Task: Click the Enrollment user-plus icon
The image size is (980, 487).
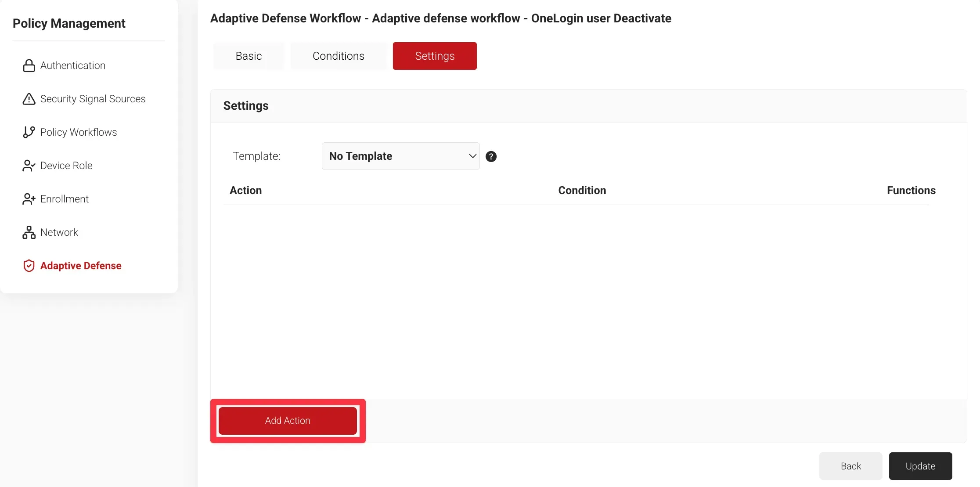Action: 29,199
